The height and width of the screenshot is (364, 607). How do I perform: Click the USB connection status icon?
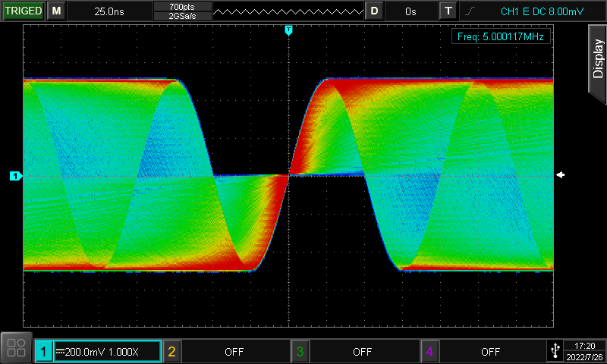pos(555,350)
